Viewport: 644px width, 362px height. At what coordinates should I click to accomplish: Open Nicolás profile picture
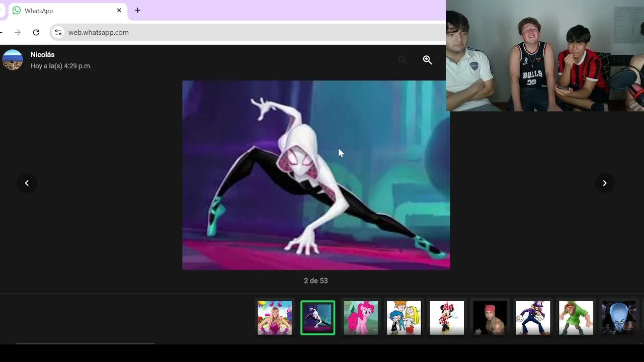(13, 60)
